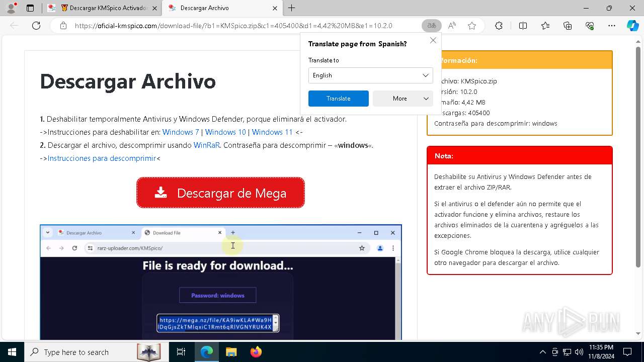Launch the Copilot sidebar icon

pyautogui.click(x=633, y=26)
